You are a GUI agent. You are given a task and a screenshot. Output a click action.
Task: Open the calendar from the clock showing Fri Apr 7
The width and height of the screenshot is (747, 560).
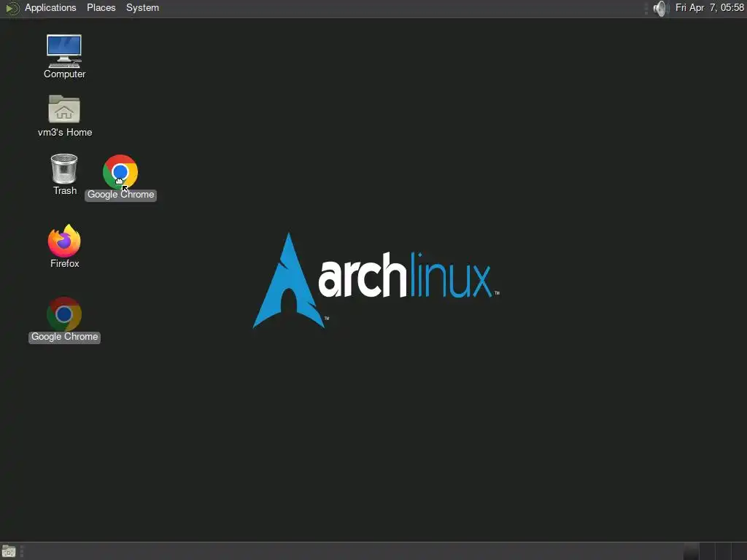709,7
